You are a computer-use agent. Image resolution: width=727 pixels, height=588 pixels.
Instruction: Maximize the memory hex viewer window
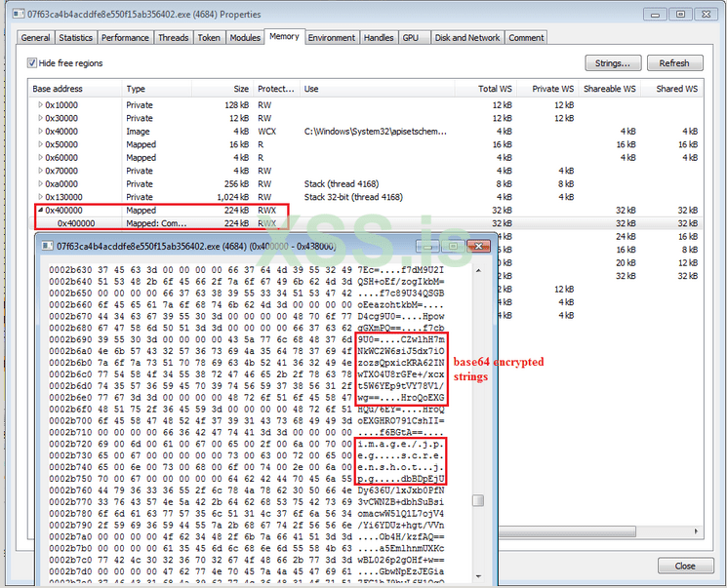pyautogui.click(x=453, y=246)
